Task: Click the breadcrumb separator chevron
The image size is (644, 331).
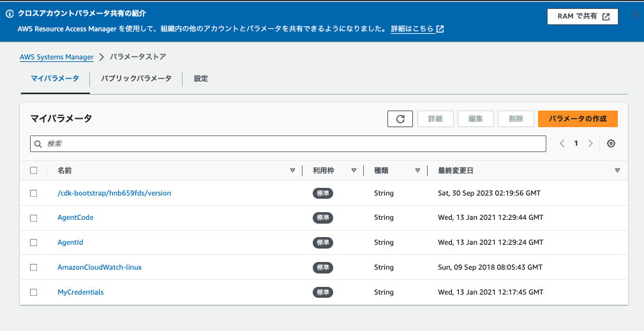Action: click(x=101, y=57)
